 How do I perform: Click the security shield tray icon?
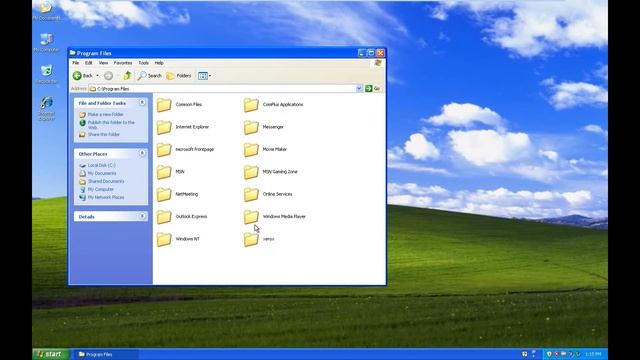549,354
